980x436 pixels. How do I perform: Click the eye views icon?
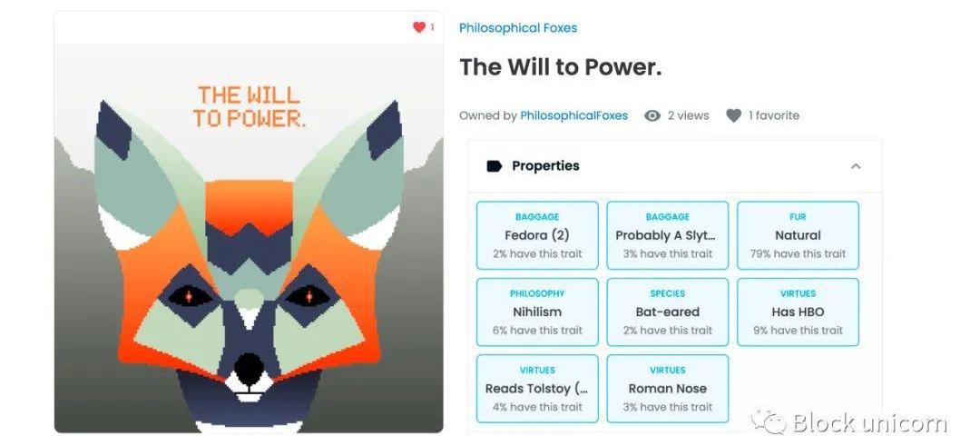coord(652,115)
